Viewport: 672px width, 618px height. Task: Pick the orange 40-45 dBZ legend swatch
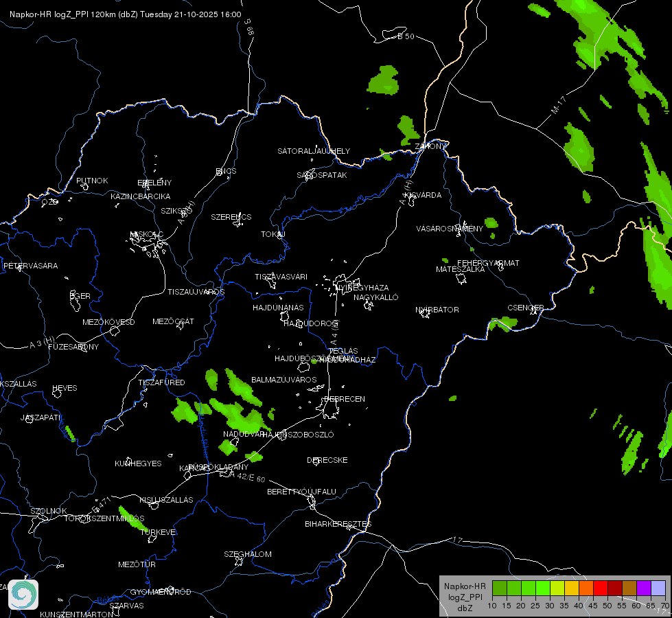pos(586,588)
